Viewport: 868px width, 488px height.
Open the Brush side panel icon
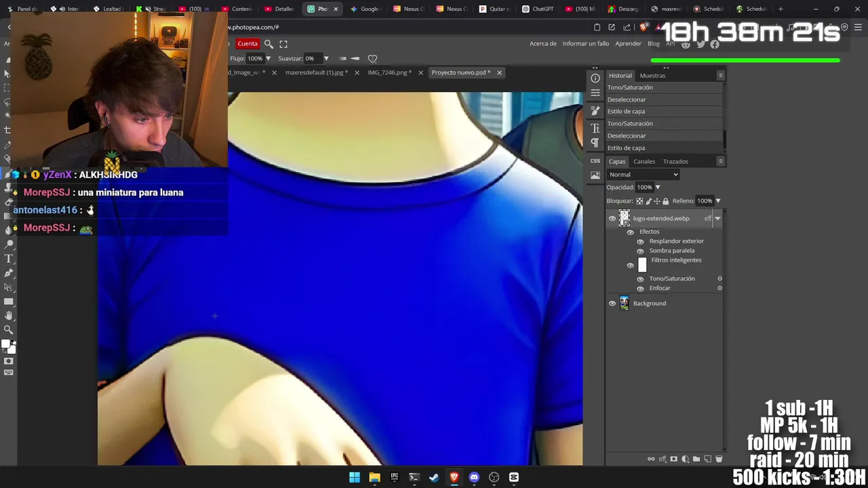pyautogui.click(x=595, y=110)
